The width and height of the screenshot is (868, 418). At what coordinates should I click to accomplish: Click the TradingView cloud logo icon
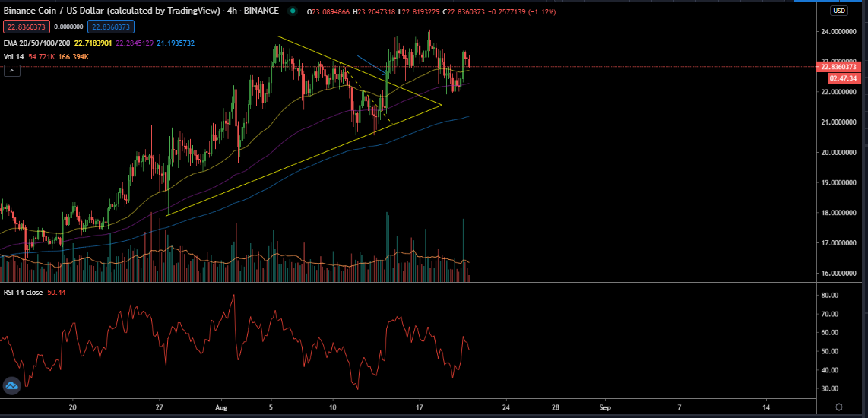click(x=12, y=386)
